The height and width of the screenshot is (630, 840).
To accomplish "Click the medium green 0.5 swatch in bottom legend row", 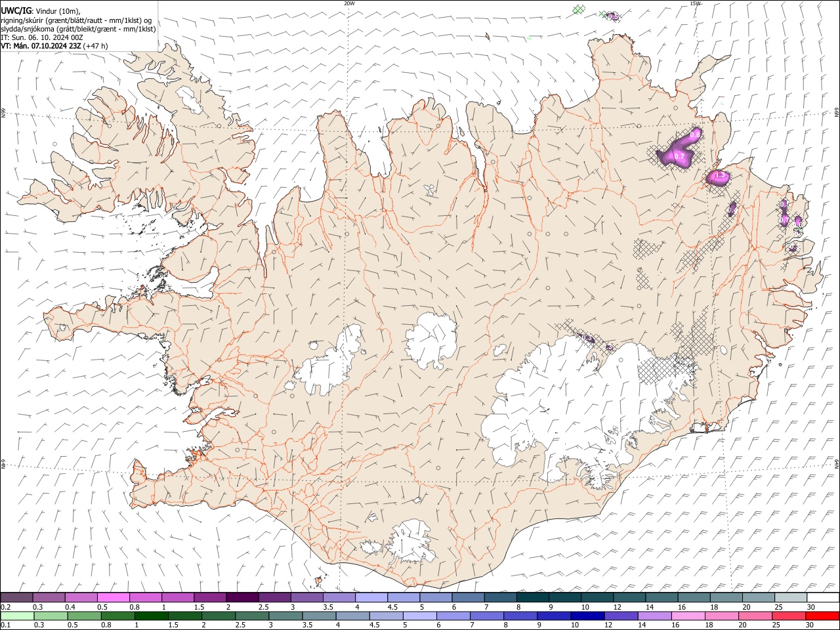I will tap(85, 616).
